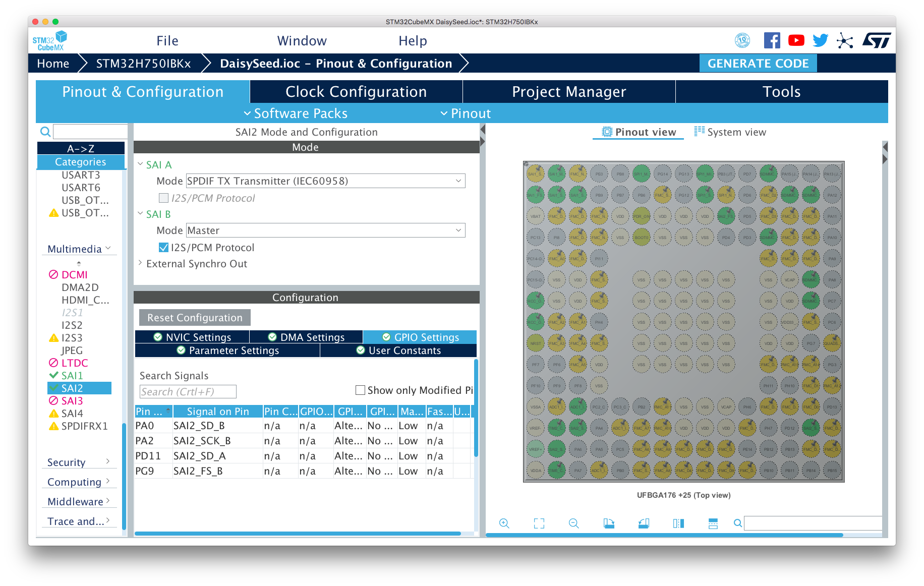Image resolution: width=924 pixels, height=586 pixels.
Task: Click the Search Signals input field
Action: pyautogui.click(x=188, y=392)
